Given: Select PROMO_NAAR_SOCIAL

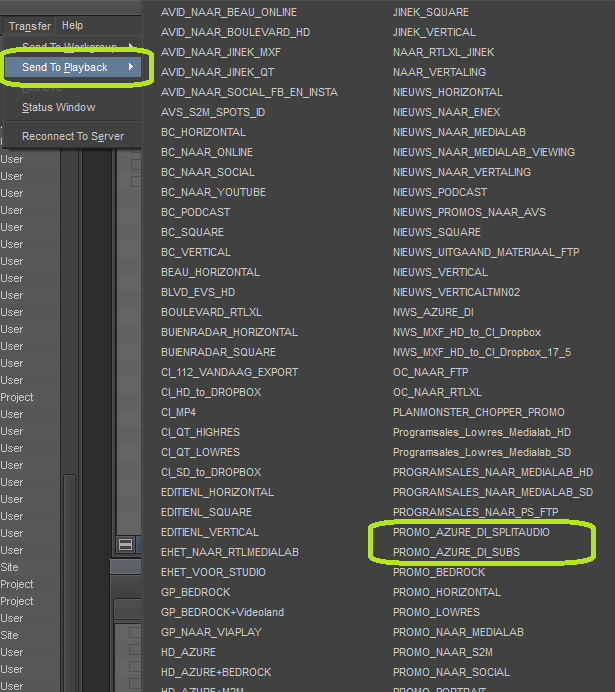Looking at the screenshot, I should tap(451, 672).
